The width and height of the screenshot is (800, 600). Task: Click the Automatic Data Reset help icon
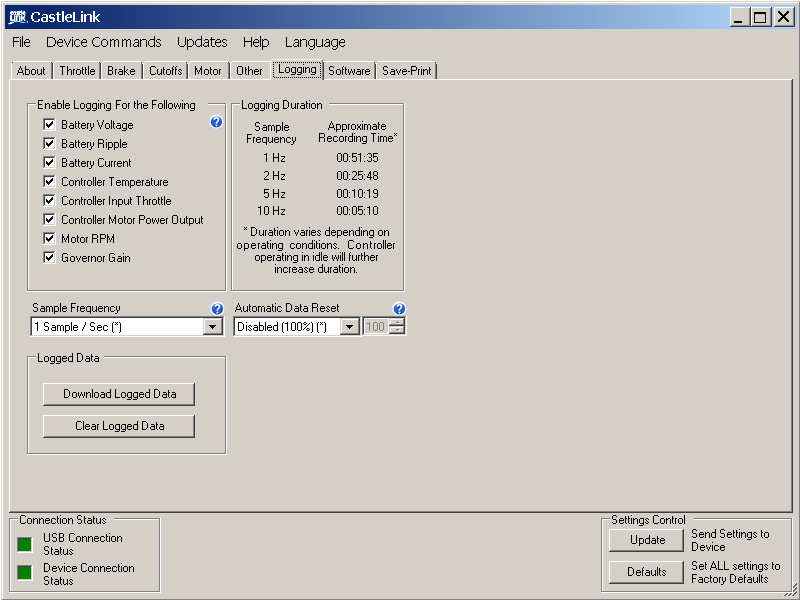399,309
